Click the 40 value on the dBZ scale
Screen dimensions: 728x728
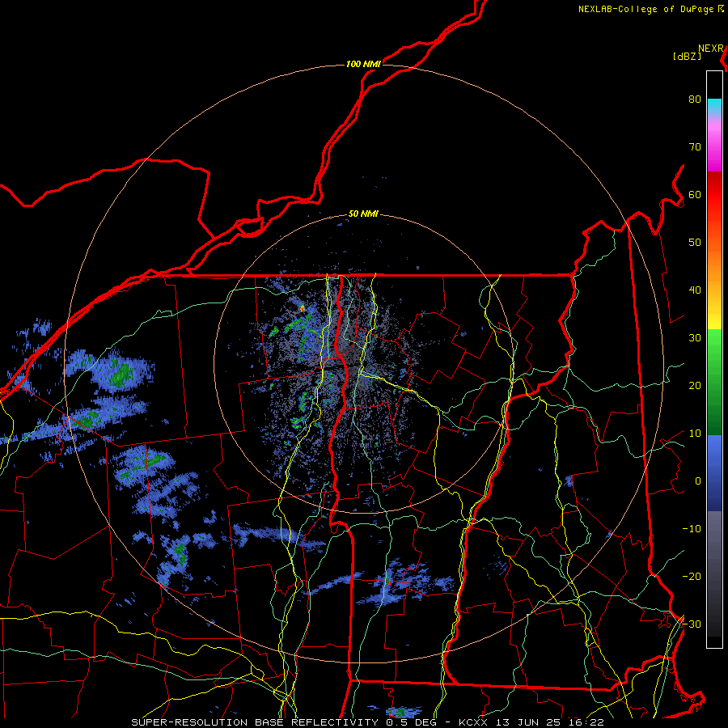695,290
